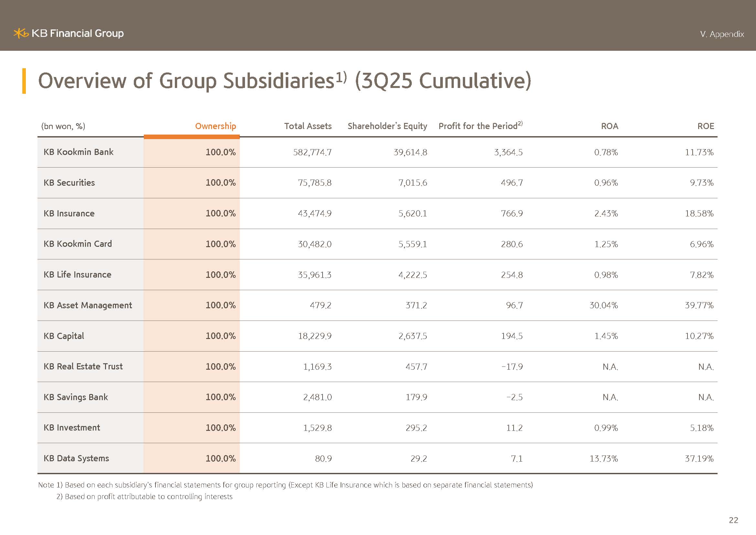Click the Shareholder's Equity column header
Image resolution: width=756 pixels, height=535 pixels.
click(x=387, y=126)
